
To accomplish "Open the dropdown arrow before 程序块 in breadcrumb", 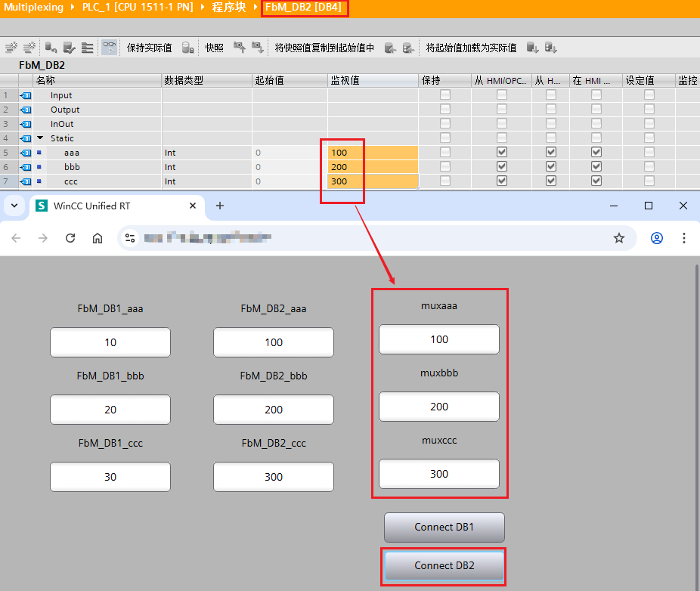I will click(203, 7).
